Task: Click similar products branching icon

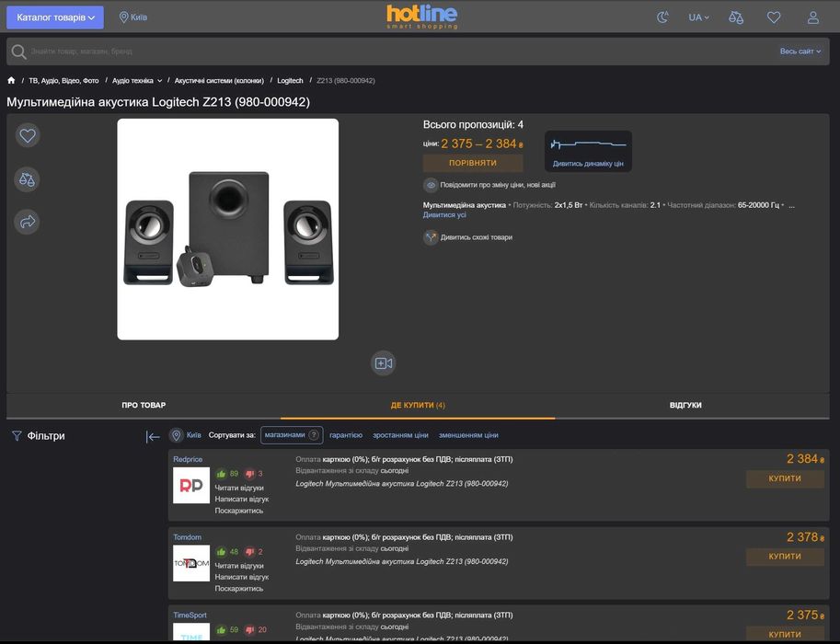Action: pos(431,237)
